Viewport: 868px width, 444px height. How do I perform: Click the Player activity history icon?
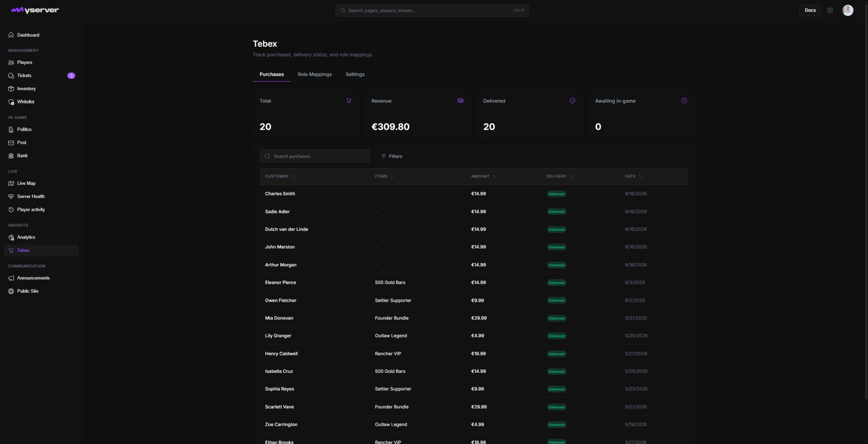click(x=11, y=210)
